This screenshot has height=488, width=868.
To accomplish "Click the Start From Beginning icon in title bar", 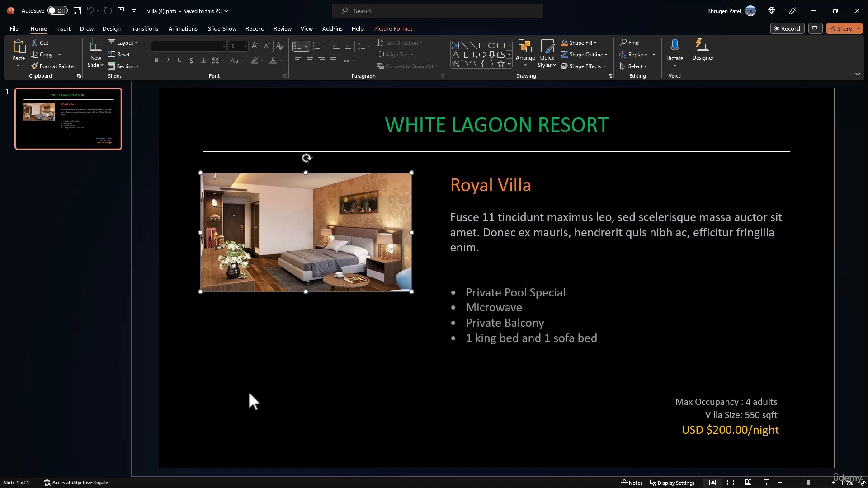I will point(121,11).
